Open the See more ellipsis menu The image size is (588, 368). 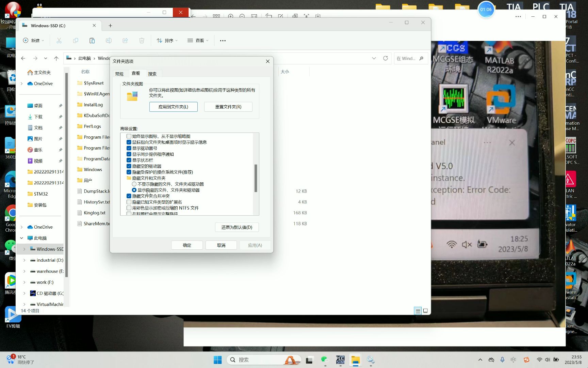tap(223, 41)
